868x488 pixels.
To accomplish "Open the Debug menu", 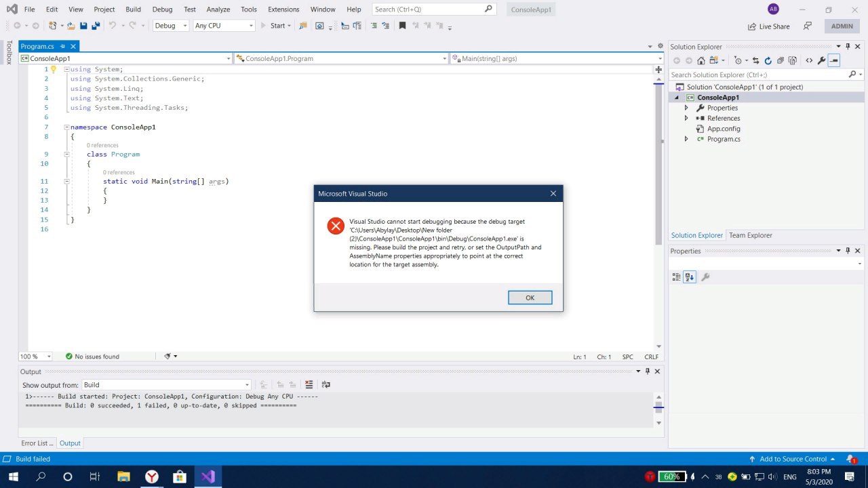I will tap(162, 9).
